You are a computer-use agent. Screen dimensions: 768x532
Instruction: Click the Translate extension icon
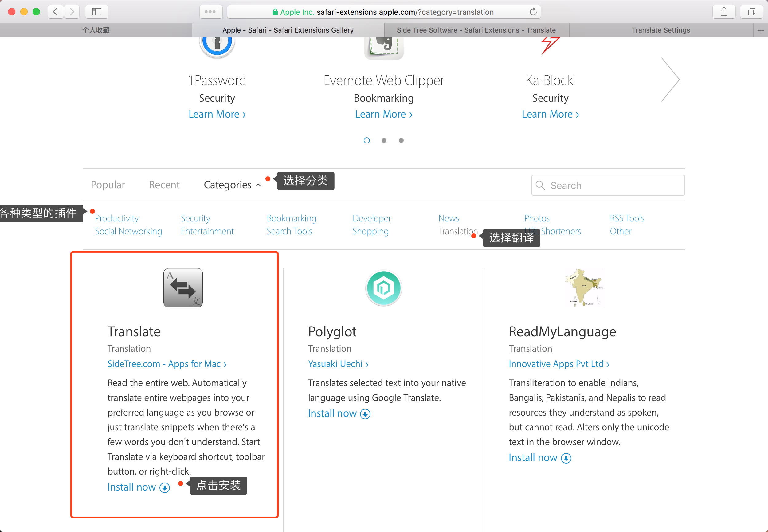coord(183,288)
